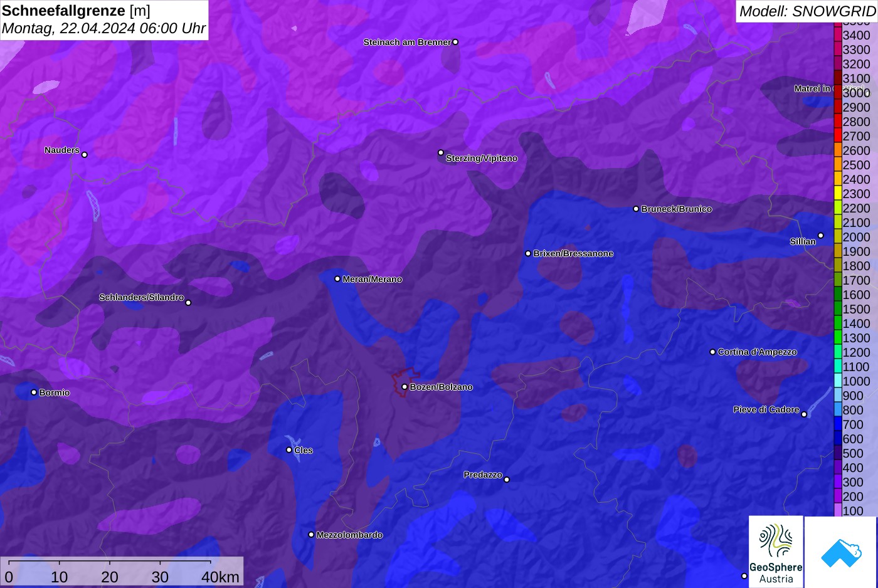Click the Modell: SNOWGRID label

[x=807, y=11]
